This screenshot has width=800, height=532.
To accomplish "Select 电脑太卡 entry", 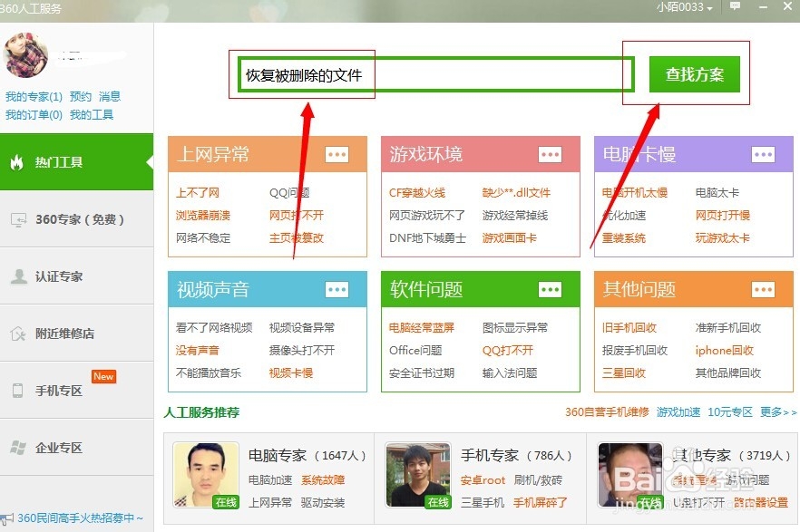I will (717, 193).
